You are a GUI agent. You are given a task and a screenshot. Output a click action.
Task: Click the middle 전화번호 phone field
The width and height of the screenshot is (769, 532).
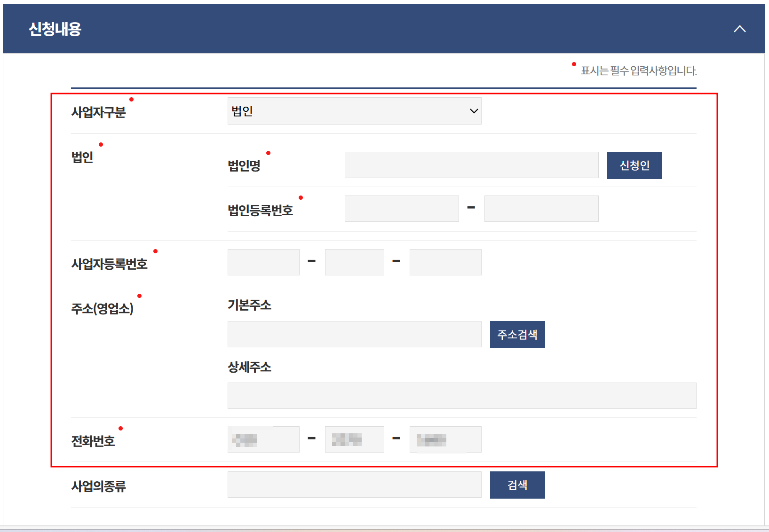click(354, 439)
